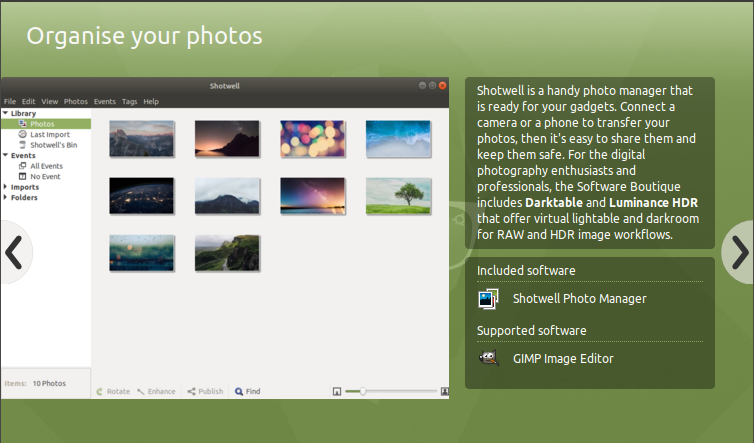Click the Publish share icon
This screenshot has height=443, width=754.
point(192,391)
